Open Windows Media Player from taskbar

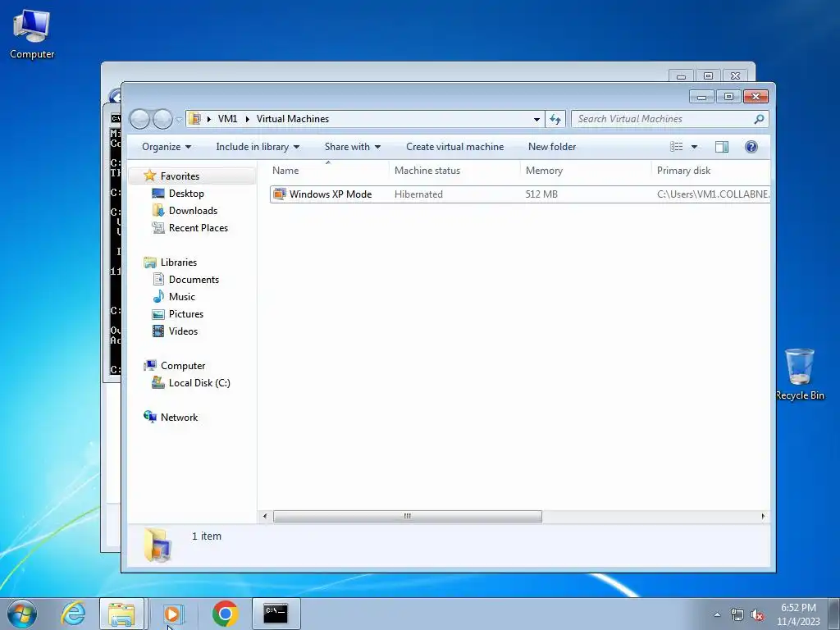click(x=172, y=614)
